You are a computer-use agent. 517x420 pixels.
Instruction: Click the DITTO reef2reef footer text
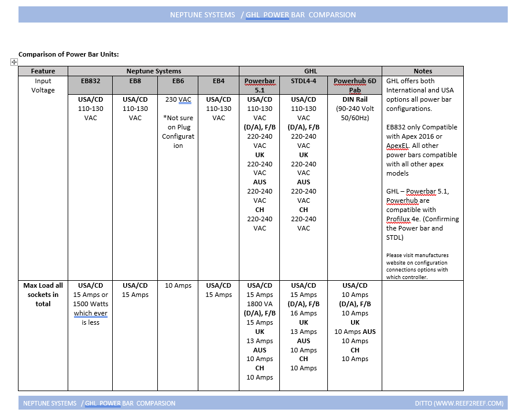(x=459, y=403)
